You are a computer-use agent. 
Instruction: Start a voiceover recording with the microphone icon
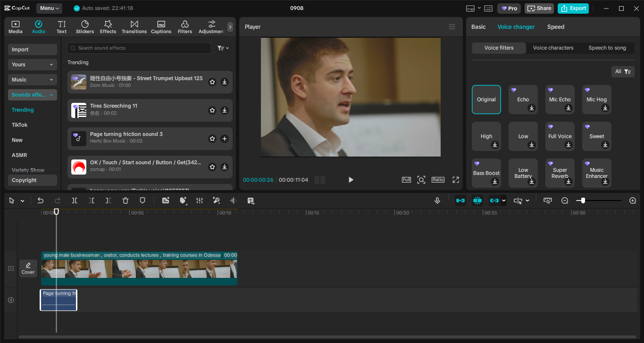(x=437, y=201)
